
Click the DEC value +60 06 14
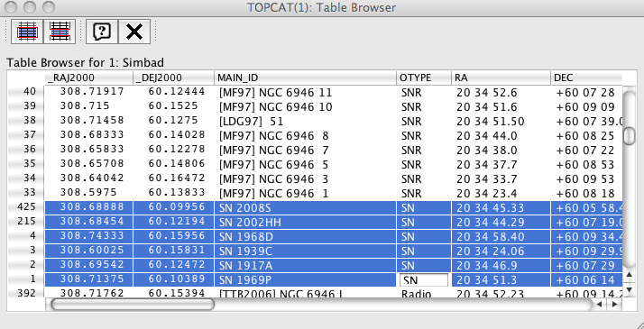[586, 279]
